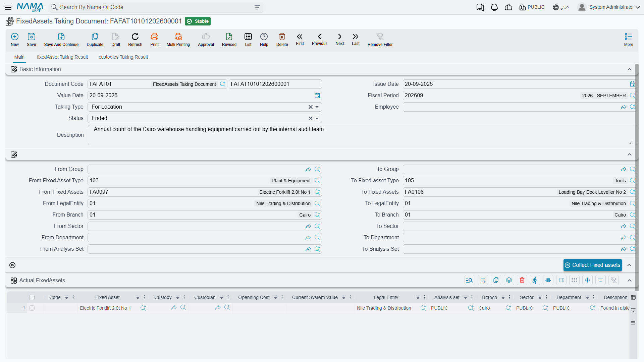Switch to Main tab
644x362 pixels.
[x=19, y=57]
